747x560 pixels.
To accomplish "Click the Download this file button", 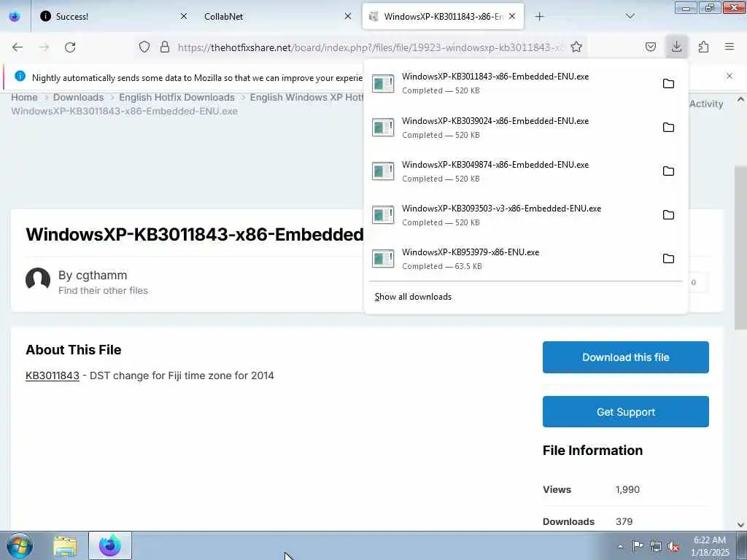I will click(x=625, y=357).
